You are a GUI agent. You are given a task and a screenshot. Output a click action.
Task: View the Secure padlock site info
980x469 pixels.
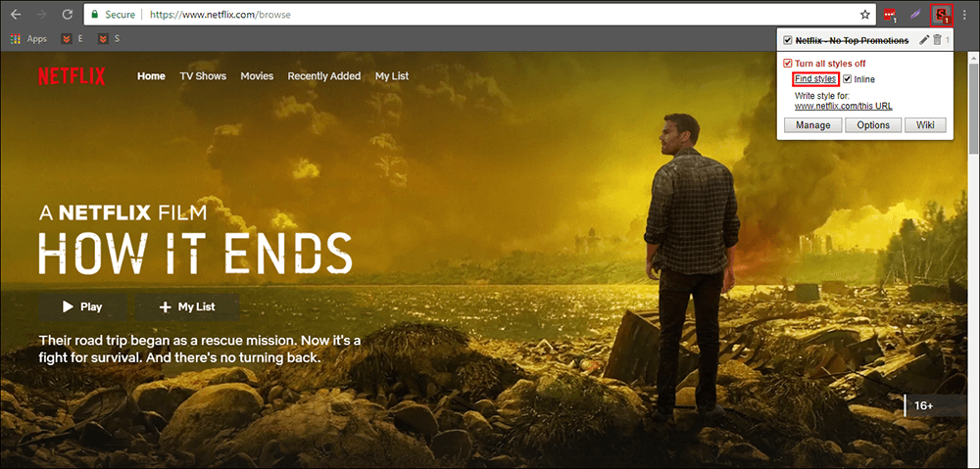(115, 14)
